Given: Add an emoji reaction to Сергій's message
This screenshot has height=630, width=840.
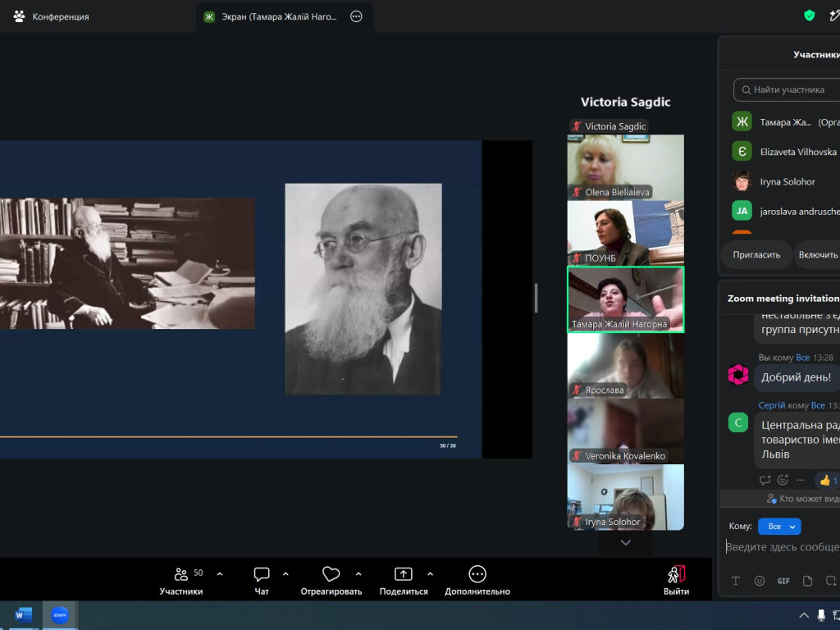Looking at the screenshot, I should [x=783, y=480].
